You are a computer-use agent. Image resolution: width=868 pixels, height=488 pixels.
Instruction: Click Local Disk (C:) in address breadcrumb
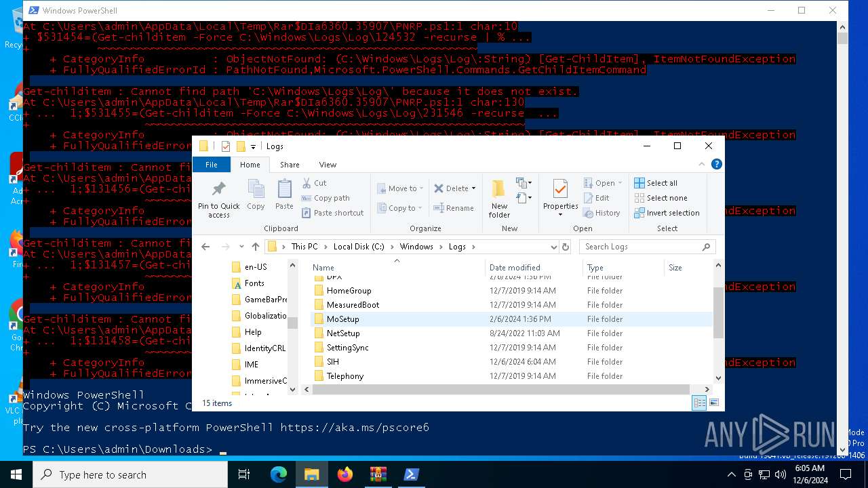pyautogui.click(x=359, y=247)
